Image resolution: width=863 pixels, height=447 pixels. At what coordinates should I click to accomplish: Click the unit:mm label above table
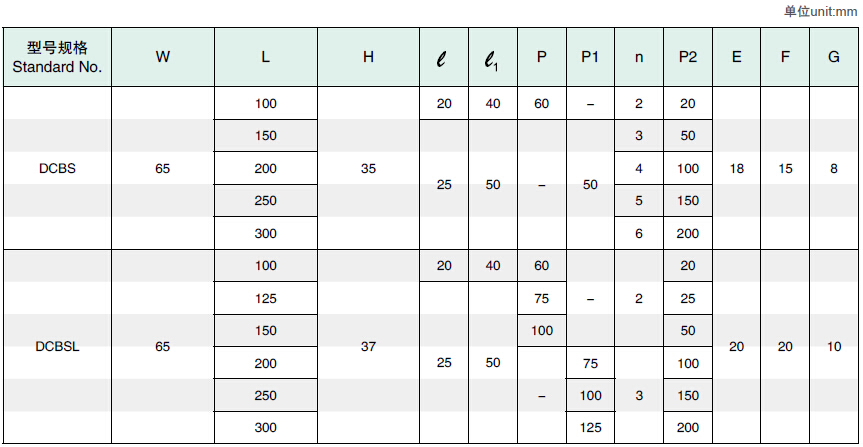pyautogui.click(x=820, y=11)
